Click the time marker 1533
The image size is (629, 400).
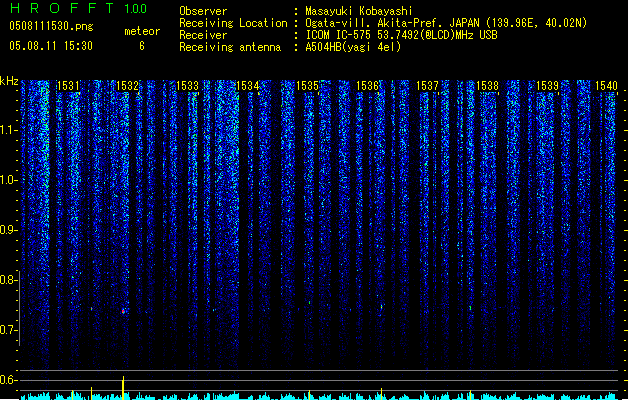point(187,86)
